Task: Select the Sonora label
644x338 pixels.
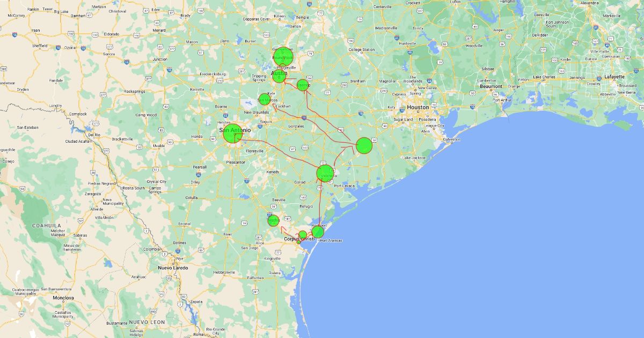Action: coord(109,54)
